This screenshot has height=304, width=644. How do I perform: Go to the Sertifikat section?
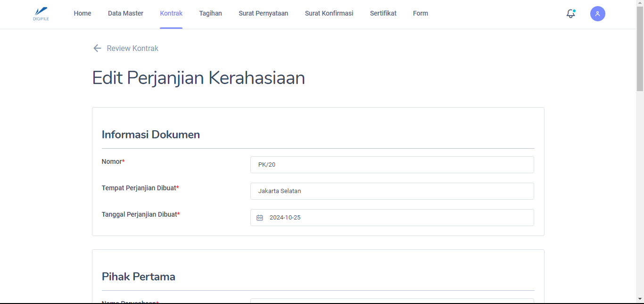(x=383, y=13)
